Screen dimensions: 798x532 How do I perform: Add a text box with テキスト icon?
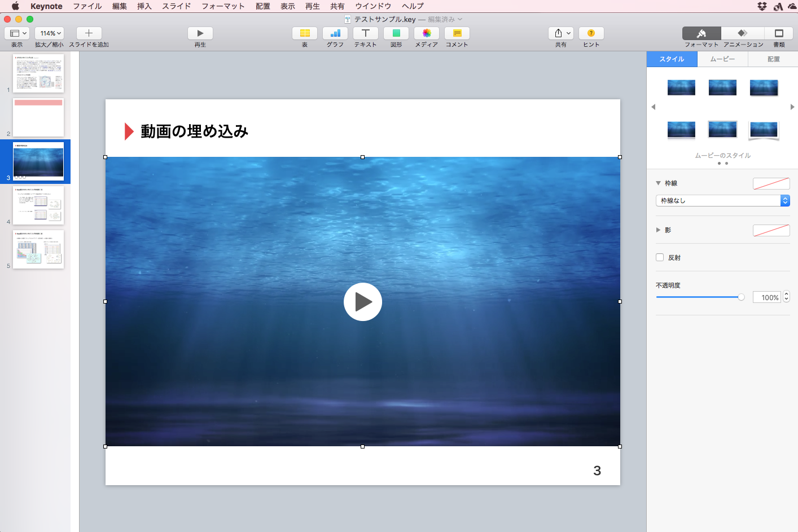tap(366, 33)
